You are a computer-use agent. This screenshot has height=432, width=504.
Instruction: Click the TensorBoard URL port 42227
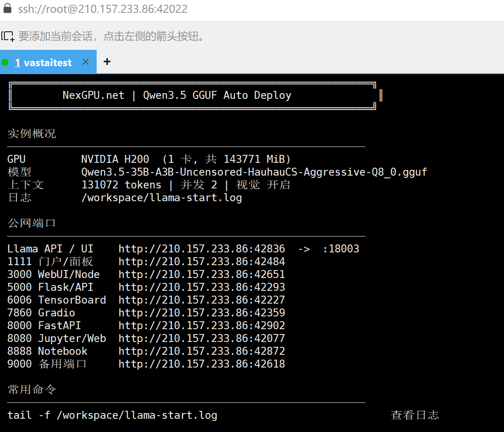[x=202, y=300]
